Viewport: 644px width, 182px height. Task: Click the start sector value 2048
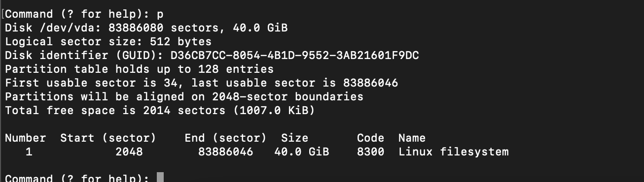[129, 152]
